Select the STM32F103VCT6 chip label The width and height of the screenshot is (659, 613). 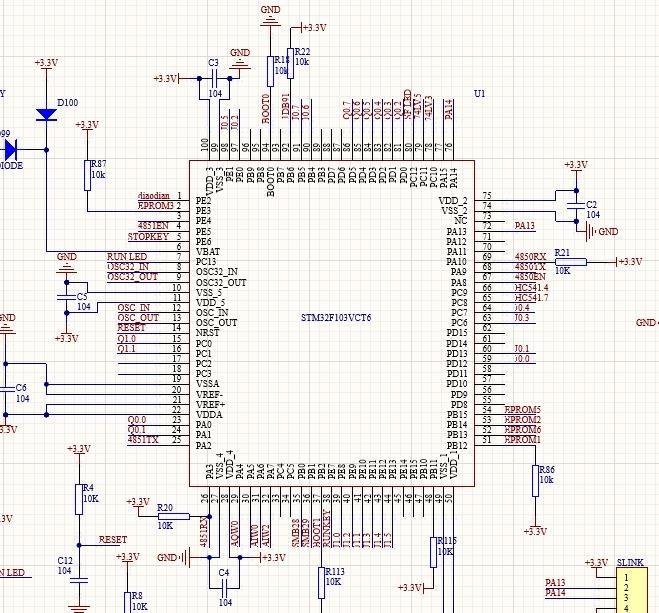(336, 318)
